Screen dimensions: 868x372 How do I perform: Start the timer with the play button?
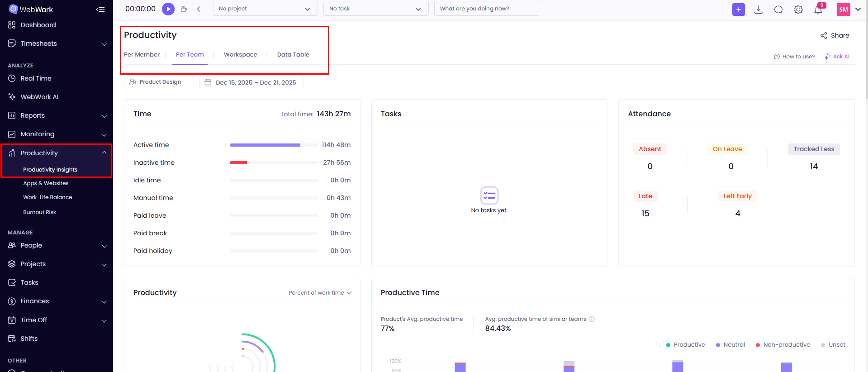168,9
